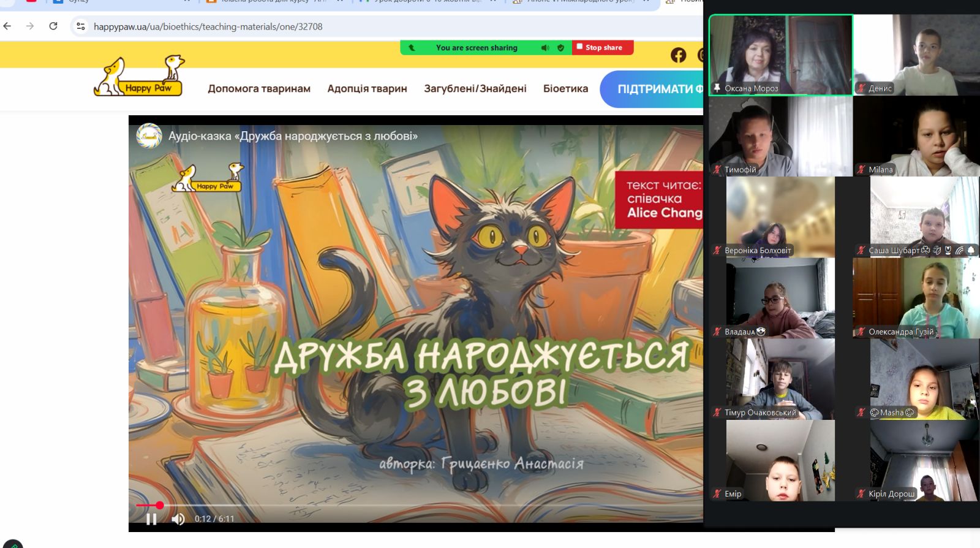Click the Stop share button
The width and height of the screenshot is (980, 548).
click(x=603, y=48)
